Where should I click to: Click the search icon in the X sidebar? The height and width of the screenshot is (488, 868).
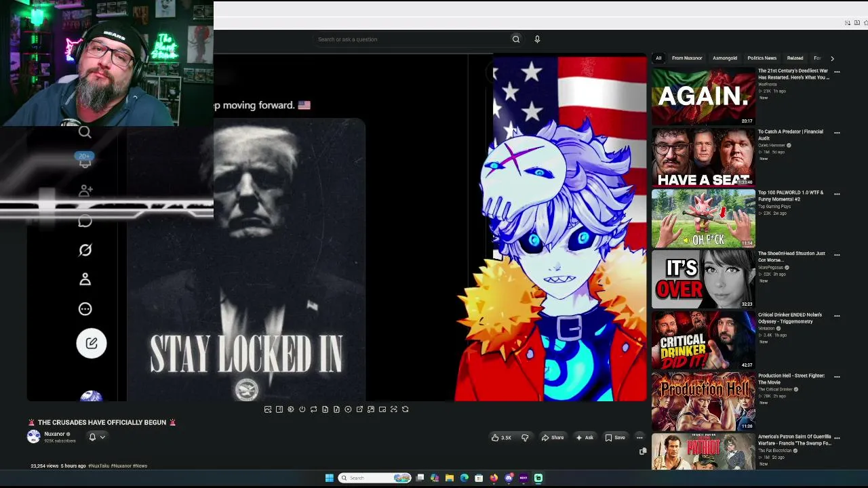coord(85,133)
